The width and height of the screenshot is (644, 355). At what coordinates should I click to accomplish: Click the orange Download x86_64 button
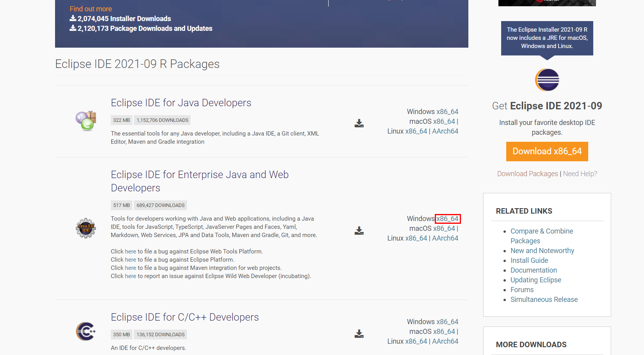547,152
